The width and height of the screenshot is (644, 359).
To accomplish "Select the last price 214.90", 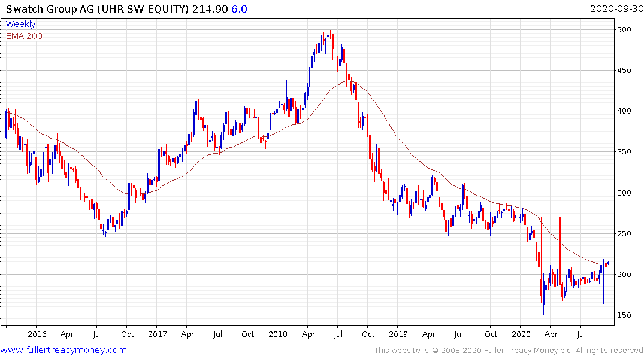I will [x=210, y=9].
